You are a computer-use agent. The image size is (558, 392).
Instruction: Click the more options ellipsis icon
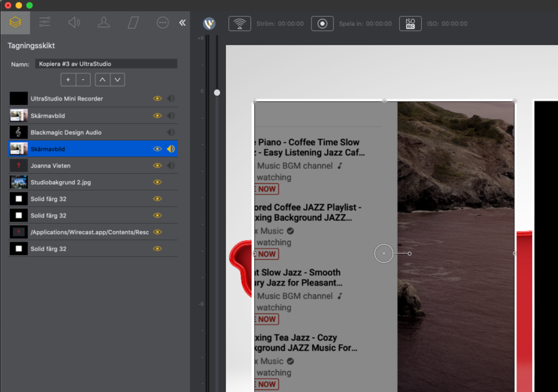(x=163, y=23)
